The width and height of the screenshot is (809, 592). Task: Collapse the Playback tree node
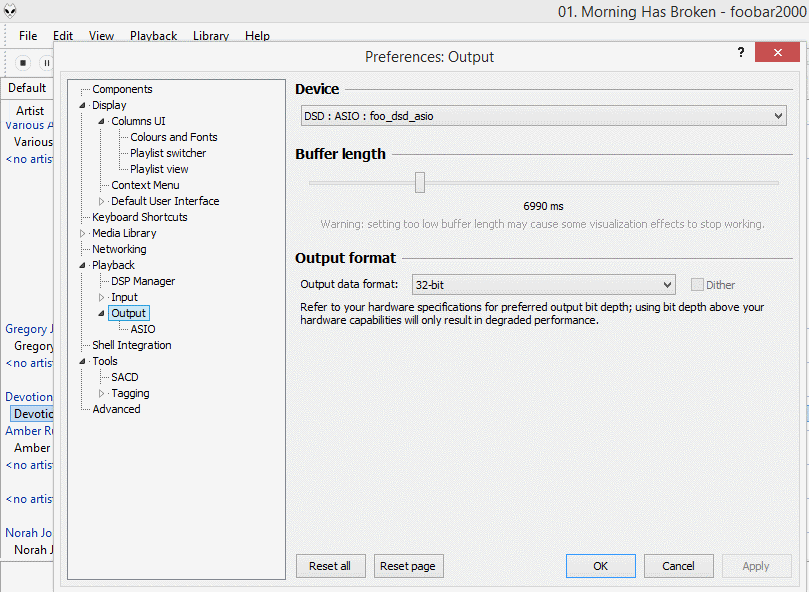(83, 265)
